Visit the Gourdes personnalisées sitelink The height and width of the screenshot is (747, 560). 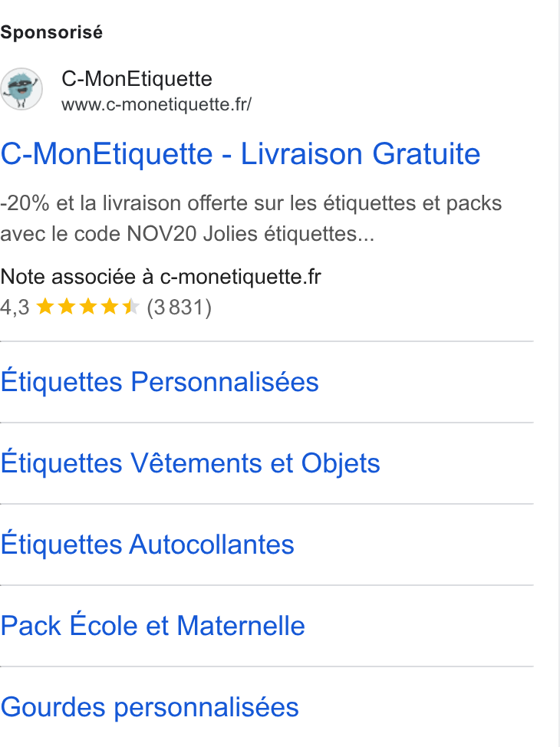tap(150, 707)
